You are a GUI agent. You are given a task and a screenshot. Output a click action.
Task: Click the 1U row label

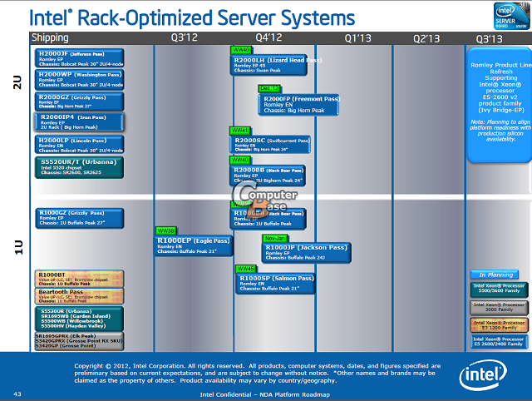coord(18,247)
